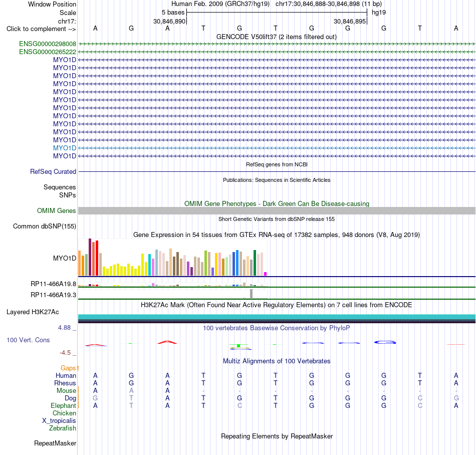476x455 pixels.
Task: Click the 30,846,890 position marker
Action: click(169, 22)
